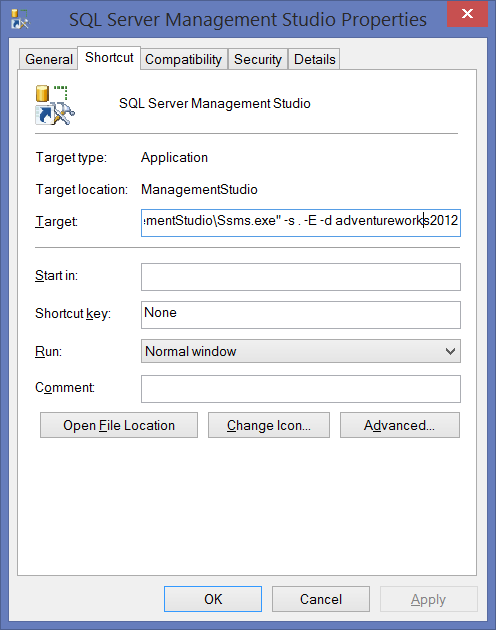Dismiss the dialog with Cancel
Image resolution: width=496 pixels, height=630 pixels.
pyautogui.click(x=321, y=599)
